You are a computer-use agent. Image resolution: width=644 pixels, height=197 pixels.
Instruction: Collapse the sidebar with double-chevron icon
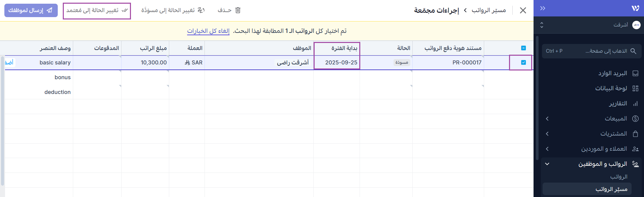(x=543, y=8)
